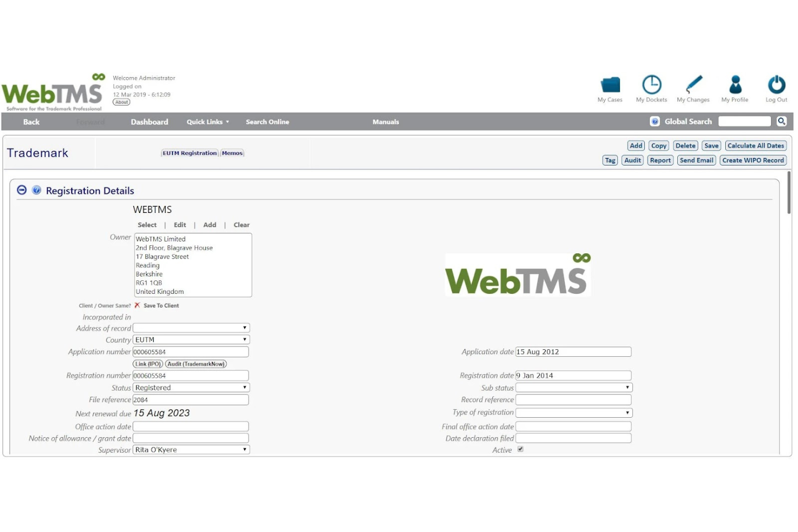The height and width of the screenshot is (532, 798).
Task: Click the Office action date field
Action: tap(191, 426)
